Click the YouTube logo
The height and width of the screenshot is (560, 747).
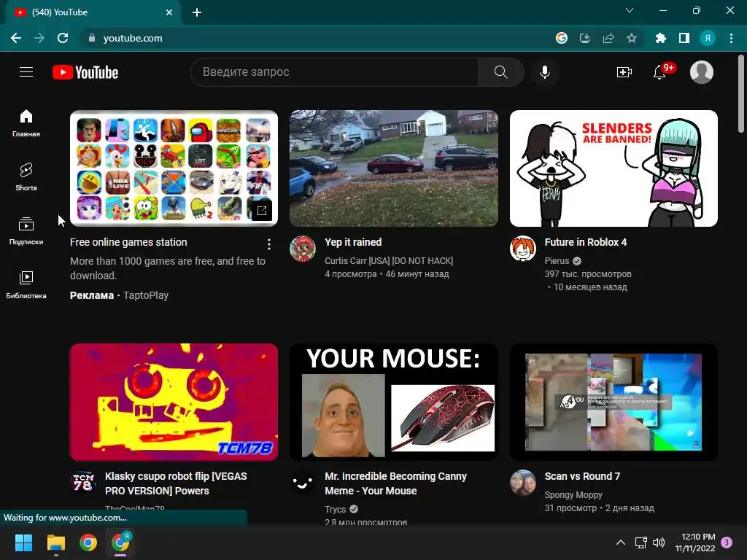[x=85, y=72]
